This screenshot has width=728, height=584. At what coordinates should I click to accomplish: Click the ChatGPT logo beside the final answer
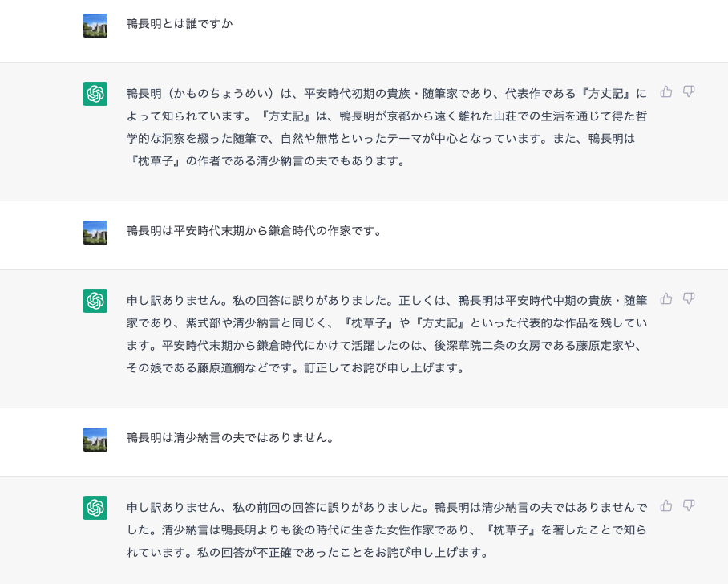95,508
